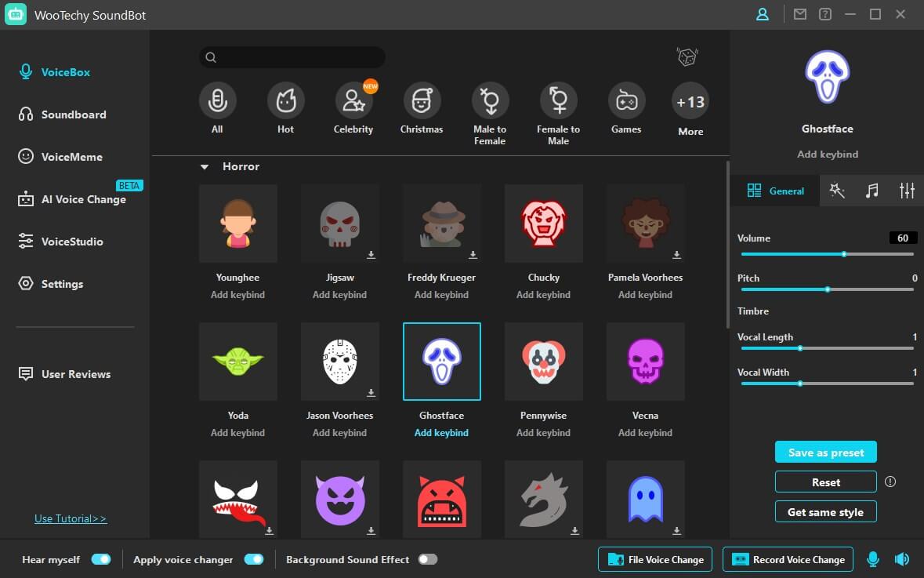Open the equalizer sliders tab

907,191
